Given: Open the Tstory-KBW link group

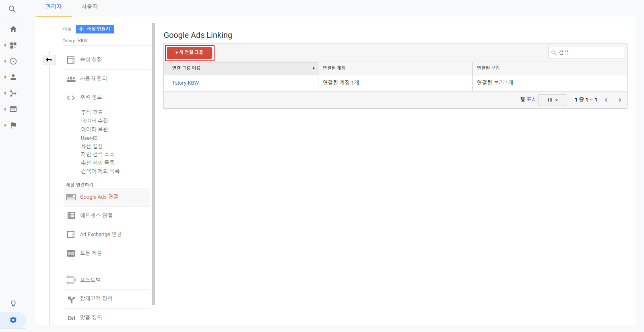Looking at the screenshot, I should tap(186, 83).
